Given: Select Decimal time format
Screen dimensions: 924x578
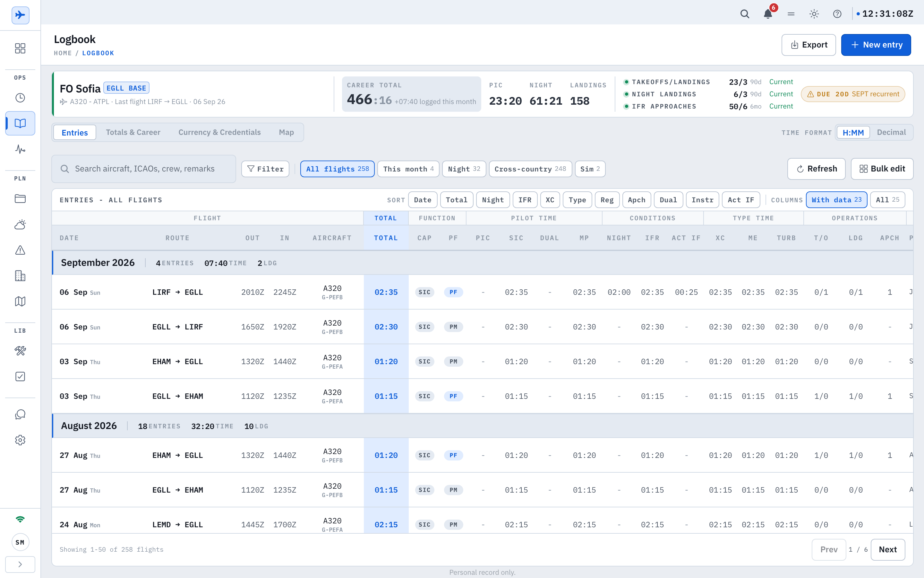Looking at the screenshot, I should click(891, 132).
